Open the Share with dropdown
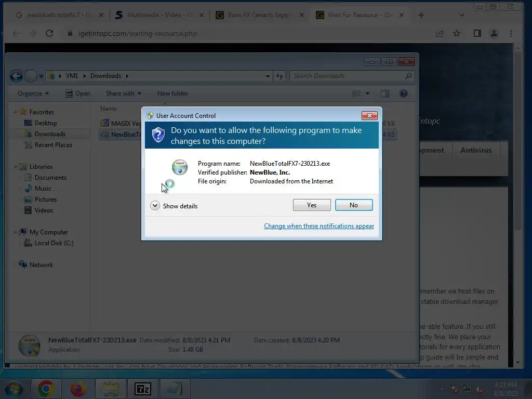The image size is (532, 399). 124,94
